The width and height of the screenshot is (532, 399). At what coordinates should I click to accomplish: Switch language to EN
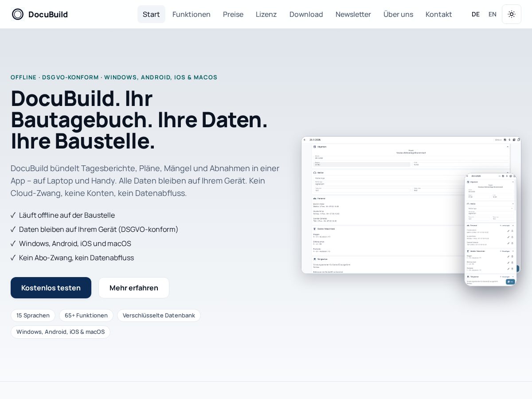click(x=493, y=14)
